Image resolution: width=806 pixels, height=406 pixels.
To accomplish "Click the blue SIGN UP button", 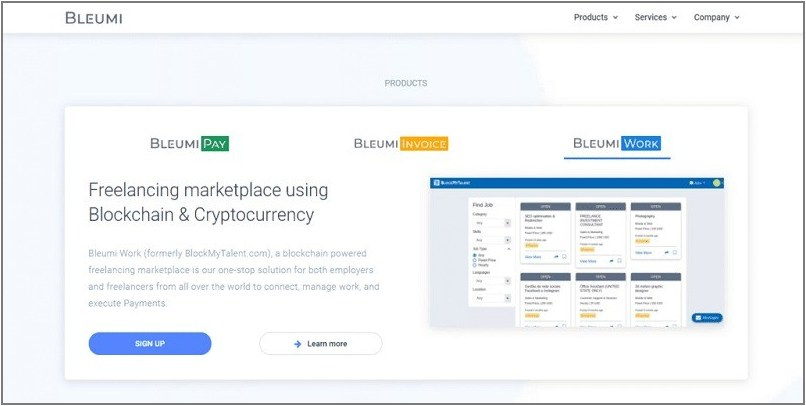I will [x=150, y=343].
